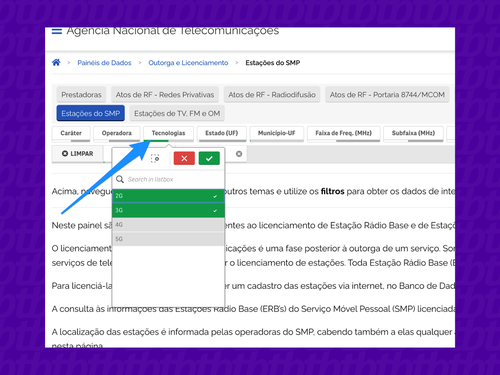The image size is (500, 375).
Task: Click the selection tool icon in listbox
Action: (x=155, y=159)
